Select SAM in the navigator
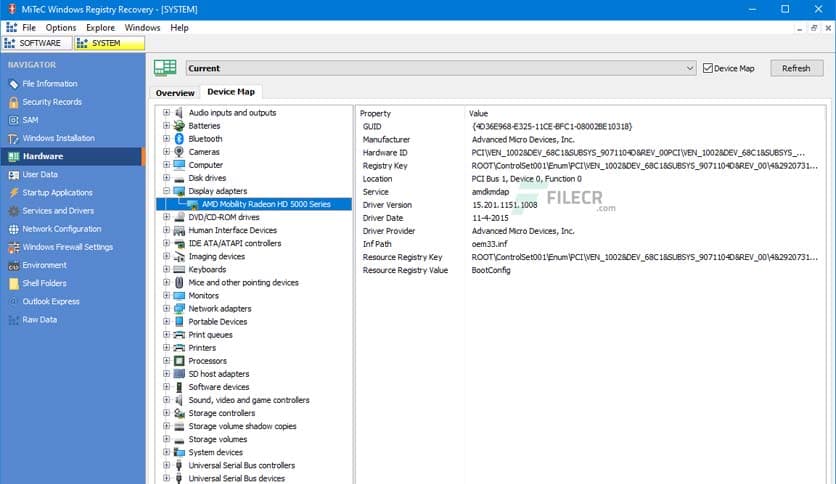This screenshot has width=836, height=484. pos(30,120)
